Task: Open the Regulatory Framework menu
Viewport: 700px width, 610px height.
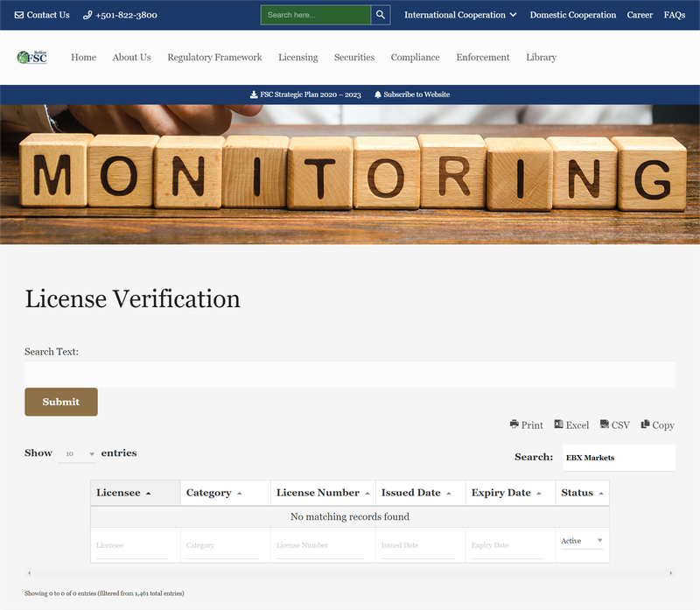Action: (214, 57)
